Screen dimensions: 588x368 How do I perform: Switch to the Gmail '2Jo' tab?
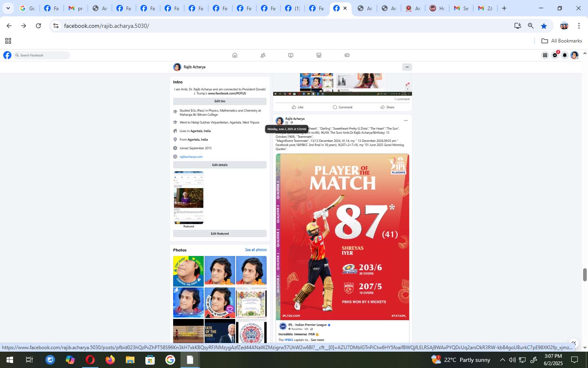[x=485, y=8]
